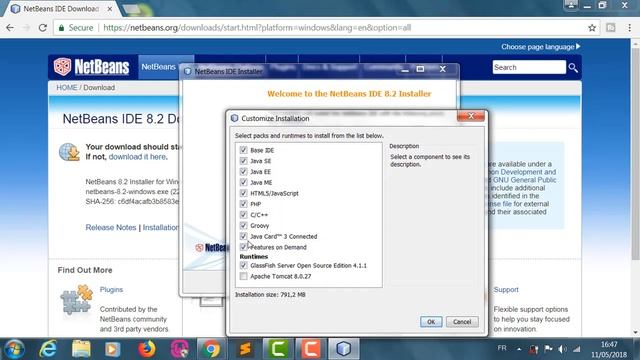640x360 pixels.
Task: Open the media player taskbar icon
Action: coord(113,349)
